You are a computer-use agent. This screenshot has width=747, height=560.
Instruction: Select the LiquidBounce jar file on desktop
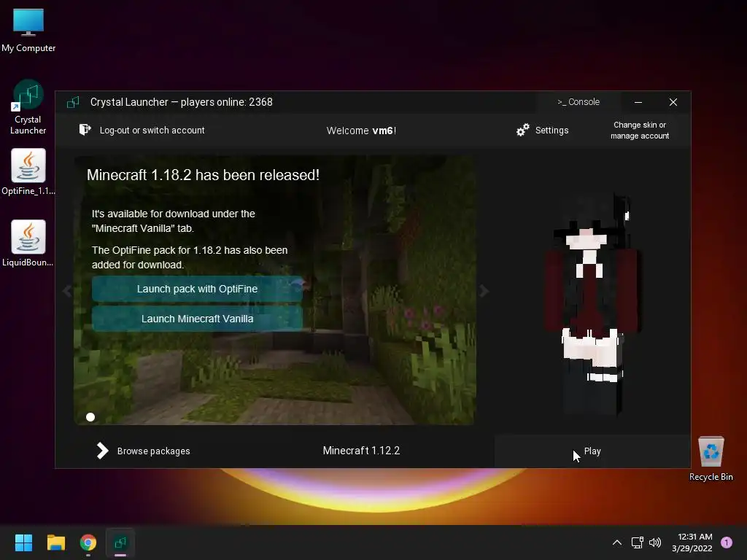coord(28,244)
